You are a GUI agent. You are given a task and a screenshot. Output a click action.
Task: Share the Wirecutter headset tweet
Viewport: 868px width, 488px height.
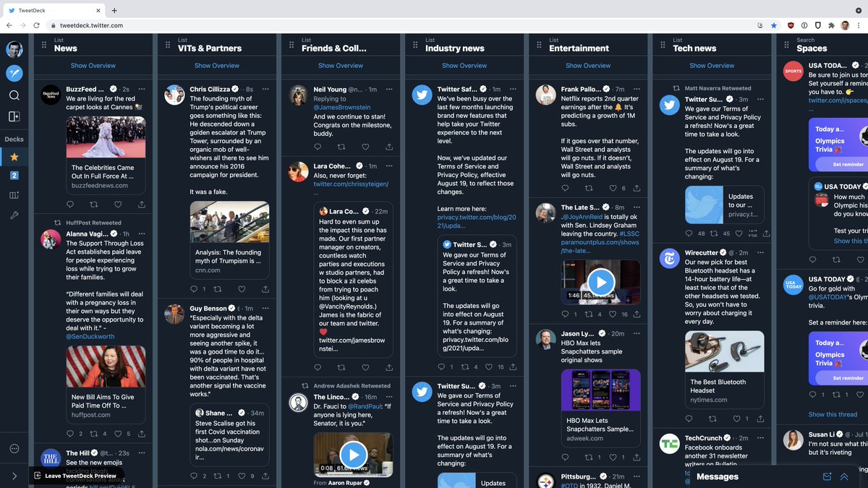tap(760, 419)
